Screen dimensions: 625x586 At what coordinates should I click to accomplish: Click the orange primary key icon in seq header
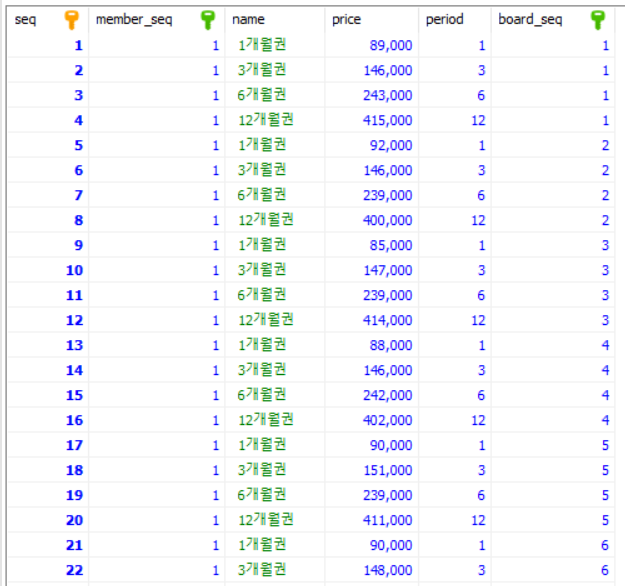point(72,20)
